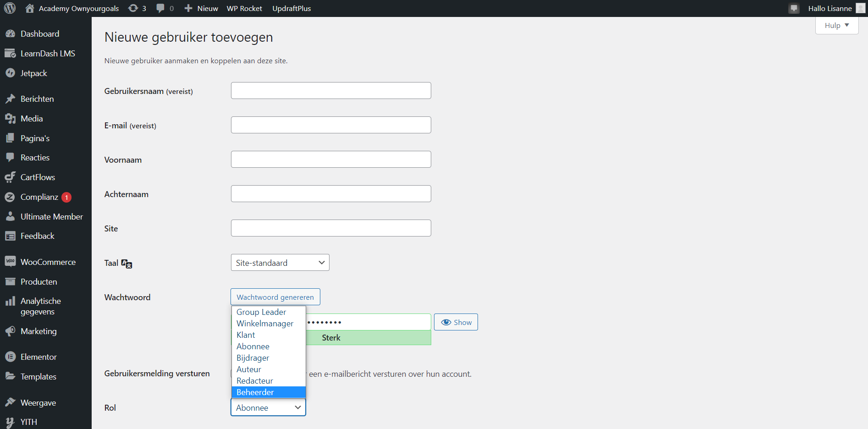Click the Weergave brush icon
The image size is (868, 429).
click(x=10, y=402)
